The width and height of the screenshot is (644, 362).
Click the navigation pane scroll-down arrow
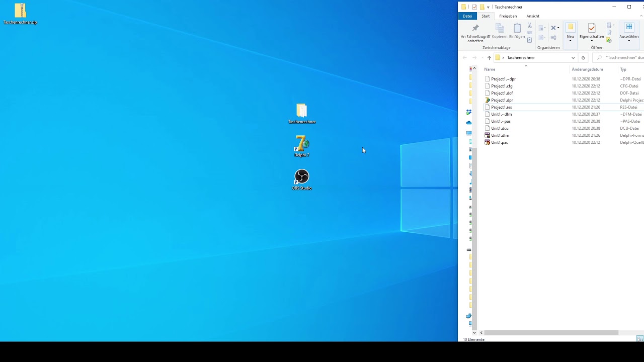pos(474,333)
